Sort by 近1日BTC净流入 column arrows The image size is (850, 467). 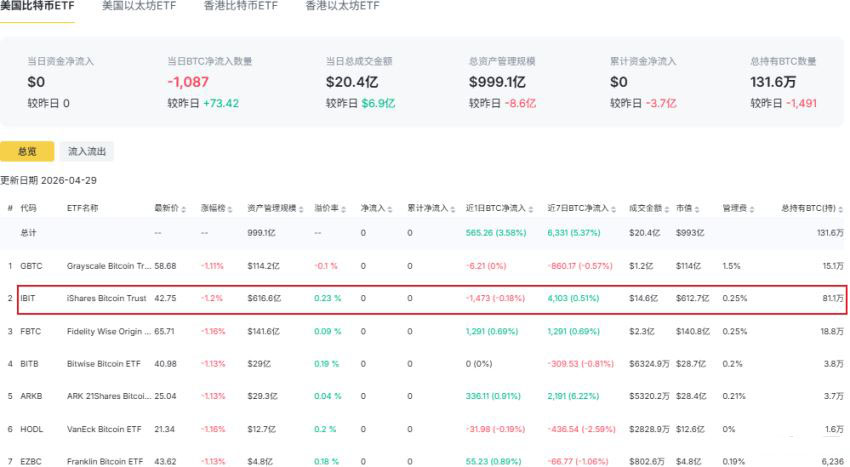pyautogui.click(x=531, y=209)
